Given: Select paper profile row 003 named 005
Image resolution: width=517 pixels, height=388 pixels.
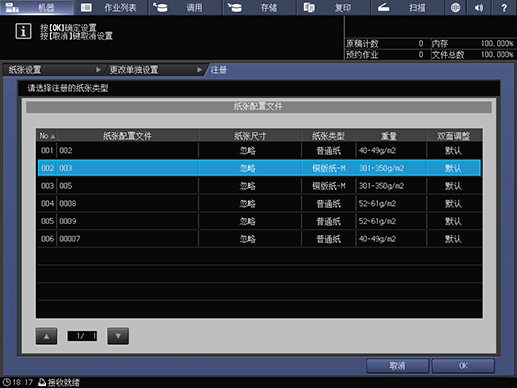Looking at the screenshot, I should pyautogui.click(x=259, y=186).
